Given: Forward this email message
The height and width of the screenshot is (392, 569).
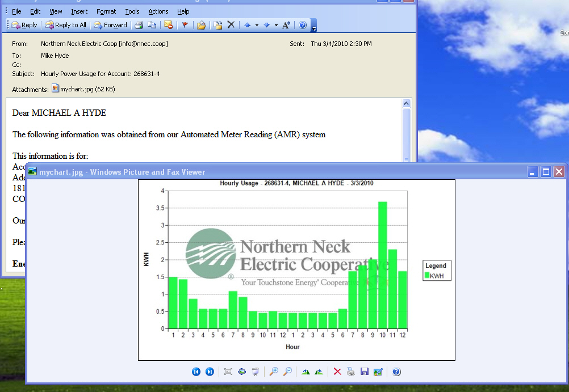Looking at the screenshot, I should [111, 25].
